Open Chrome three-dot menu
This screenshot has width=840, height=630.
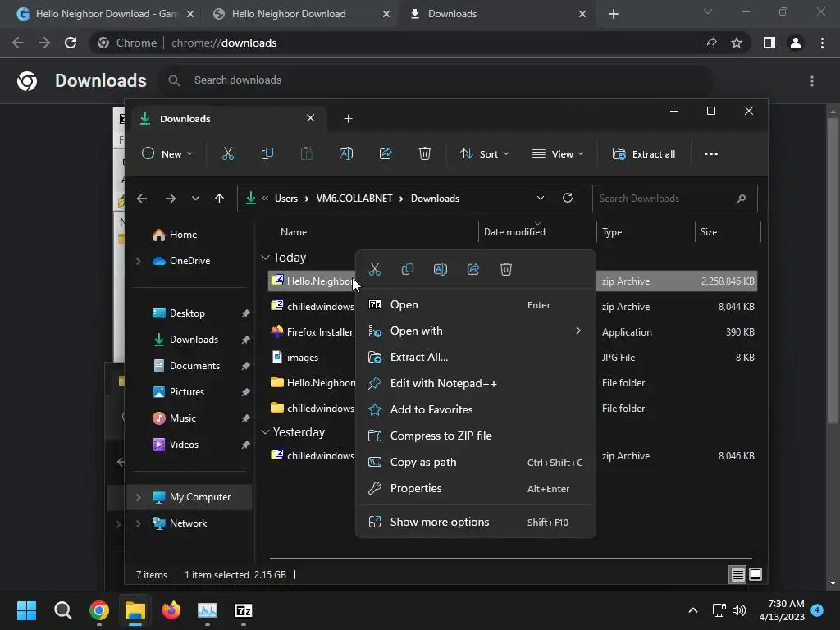(x=822, y=43)
